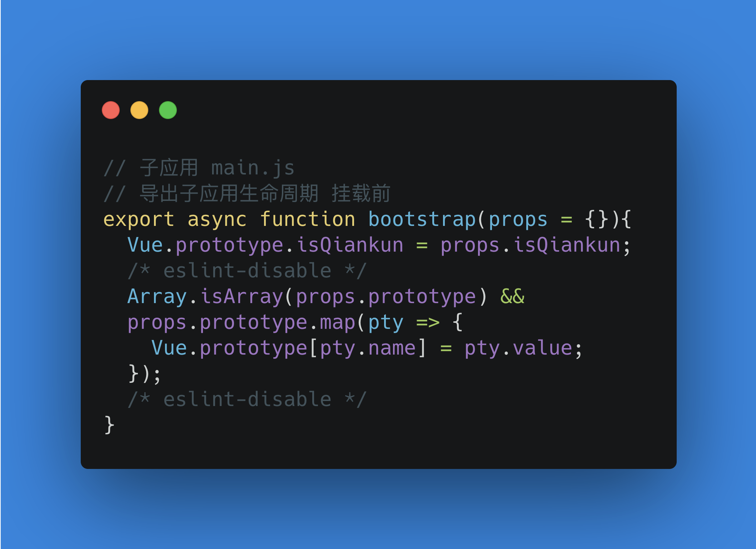Click main.js in the first comment
The height and width of the screenshot is (549, 756).
[x=253, y=168]
